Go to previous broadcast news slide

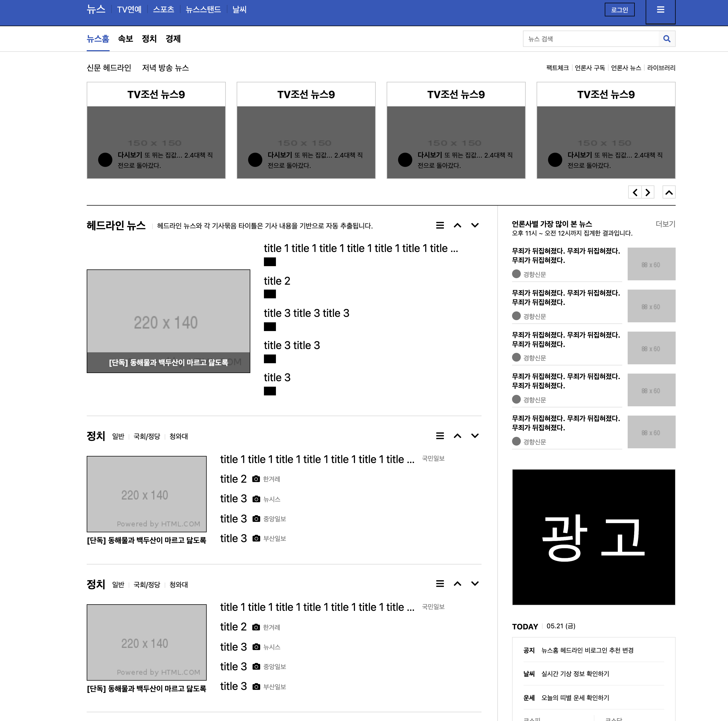click(x=635, y=193)
